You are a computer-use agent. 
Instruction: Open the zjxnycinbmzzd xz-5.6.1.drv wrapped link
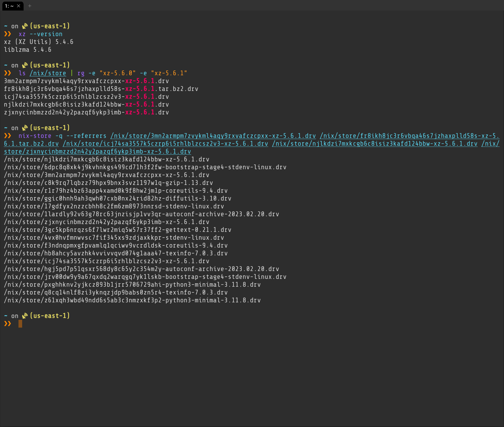pyautogui.click(x=97, y=151)
